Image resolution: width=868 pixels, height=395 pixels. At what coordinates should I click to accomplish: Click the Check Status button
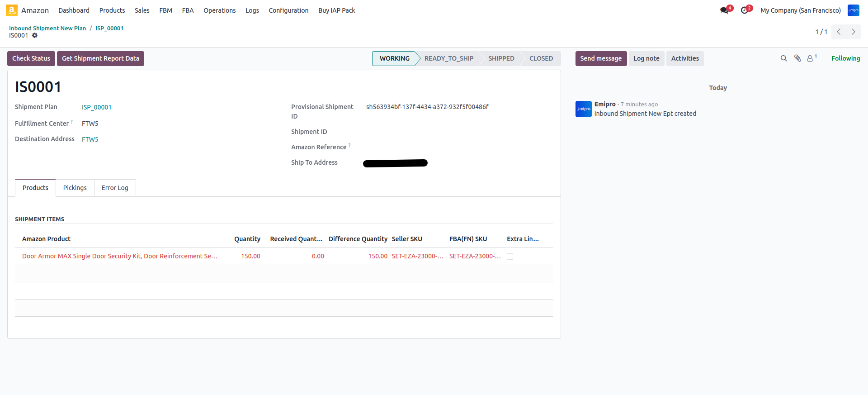click(x=31, y=58)
